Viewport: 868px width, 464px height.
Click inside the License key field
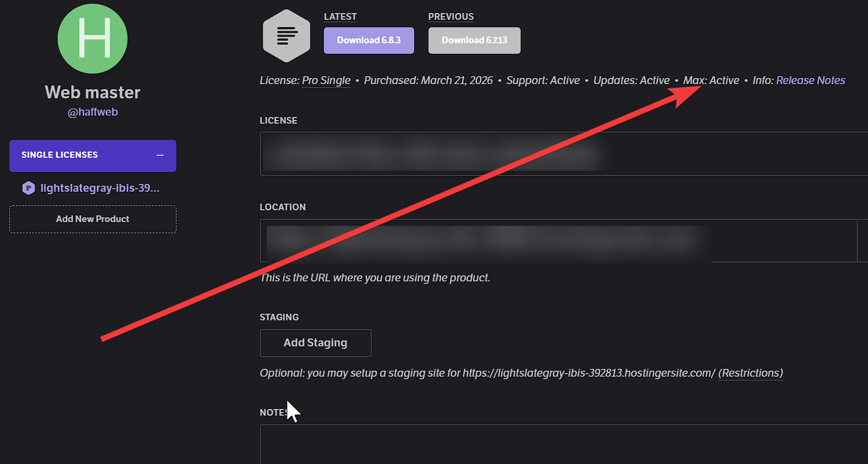click(x=557, y=153)
